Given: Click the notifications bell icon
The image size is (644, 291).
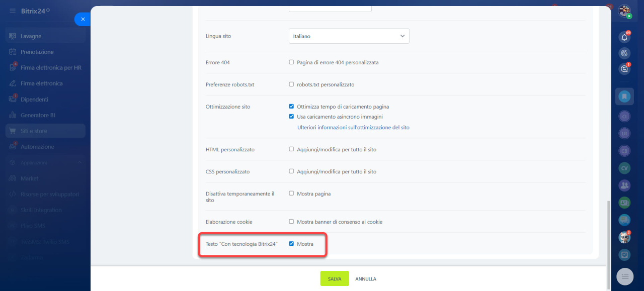Looking at the screenshot, I should click(x=624, y=37).
